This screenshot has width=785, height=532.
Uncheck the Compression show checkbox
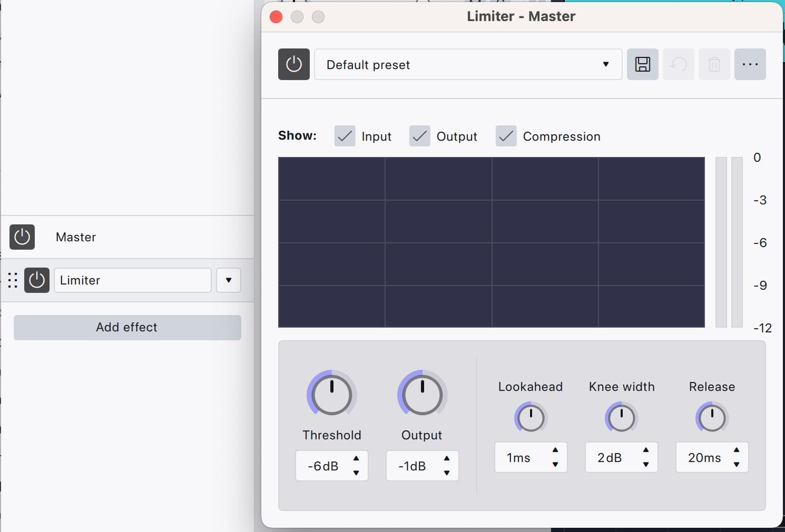tap(506, 136)
